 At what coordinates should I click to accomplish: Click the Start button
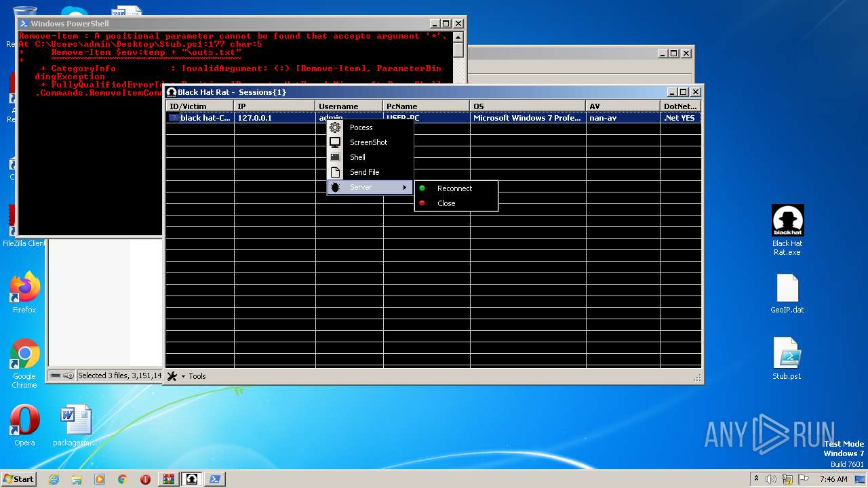[x=19, y=479]
